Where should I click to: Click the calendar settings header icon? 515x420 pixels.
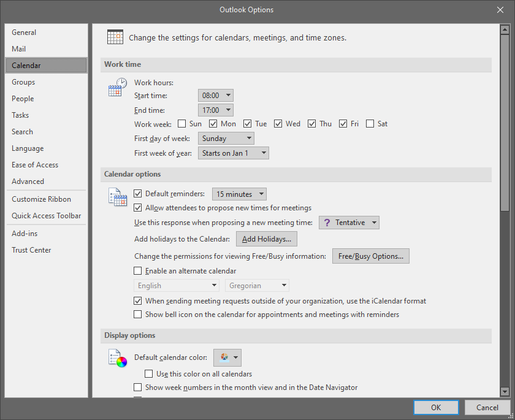[115, 37]
